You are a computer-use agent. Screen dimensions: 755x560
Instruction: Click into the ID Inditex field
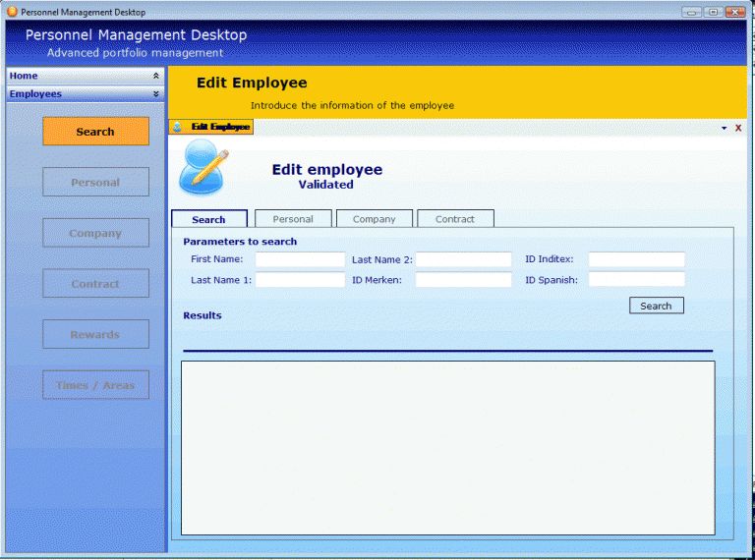tap(636, 259)
